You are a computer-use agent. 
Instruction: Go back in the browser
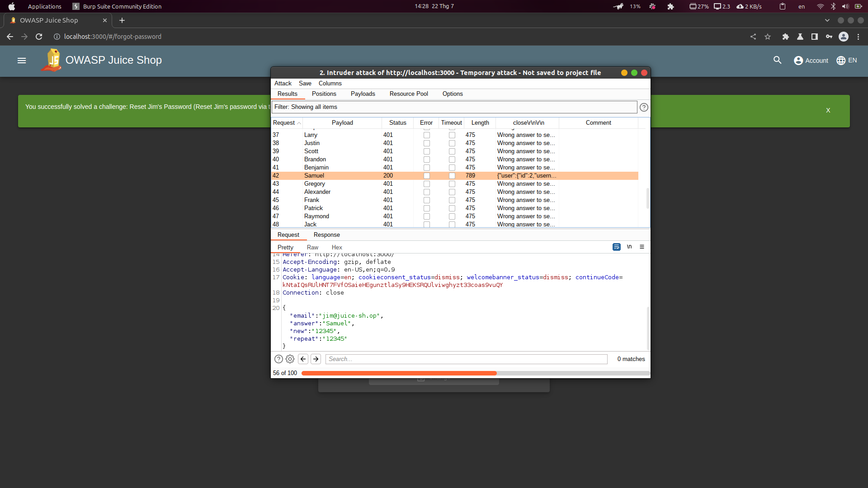tap(10, 37)
